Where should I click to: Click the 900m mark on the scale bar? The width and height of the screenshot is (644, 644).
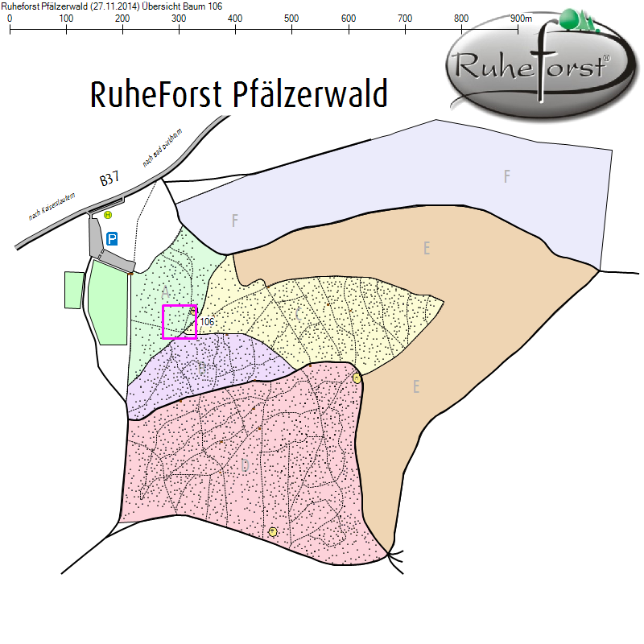coord(521,19)
